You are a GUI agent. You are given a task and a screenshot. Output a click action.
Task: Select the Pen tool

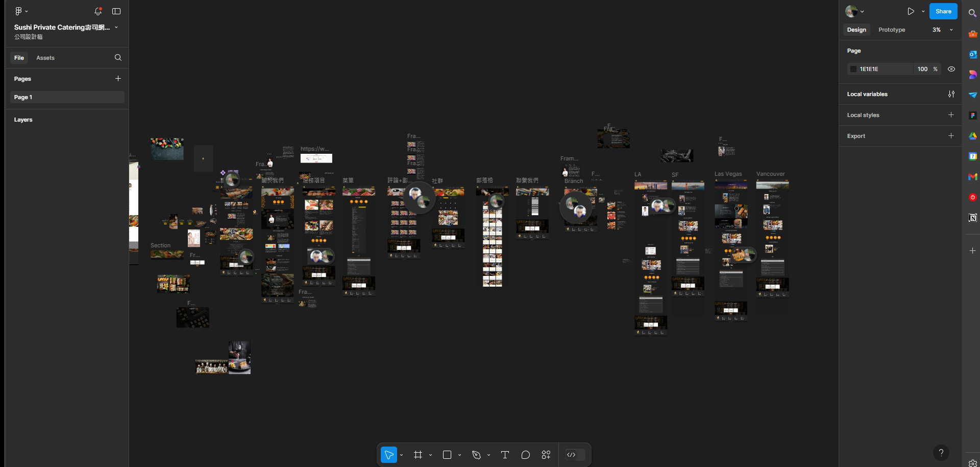[476, 455]
